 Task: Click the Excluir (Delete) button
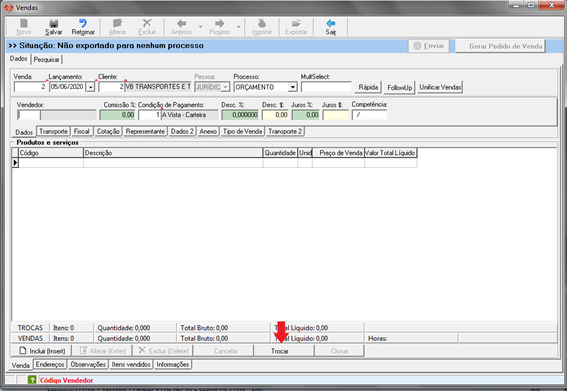tap(163, 351)
